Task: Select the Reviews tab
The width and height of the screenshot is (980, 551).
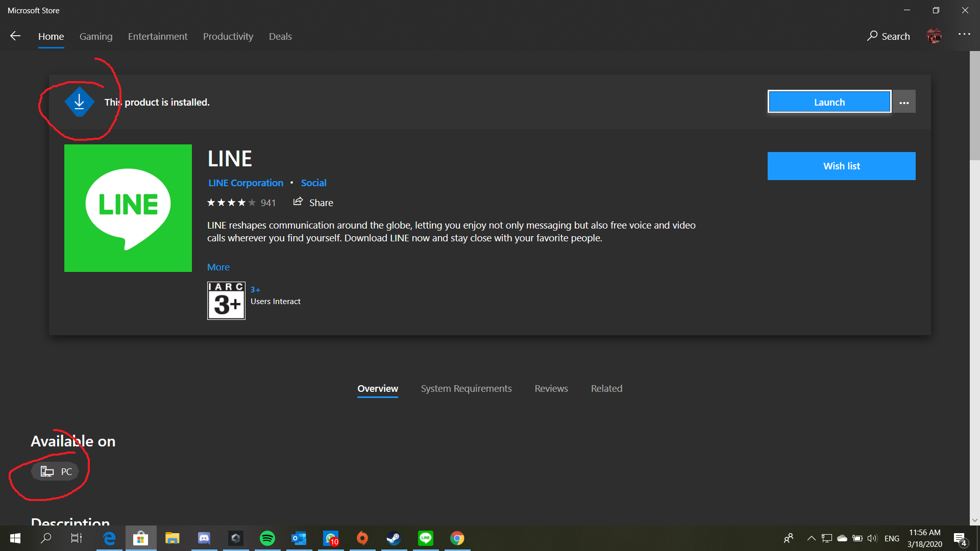Action: point(551,388)
